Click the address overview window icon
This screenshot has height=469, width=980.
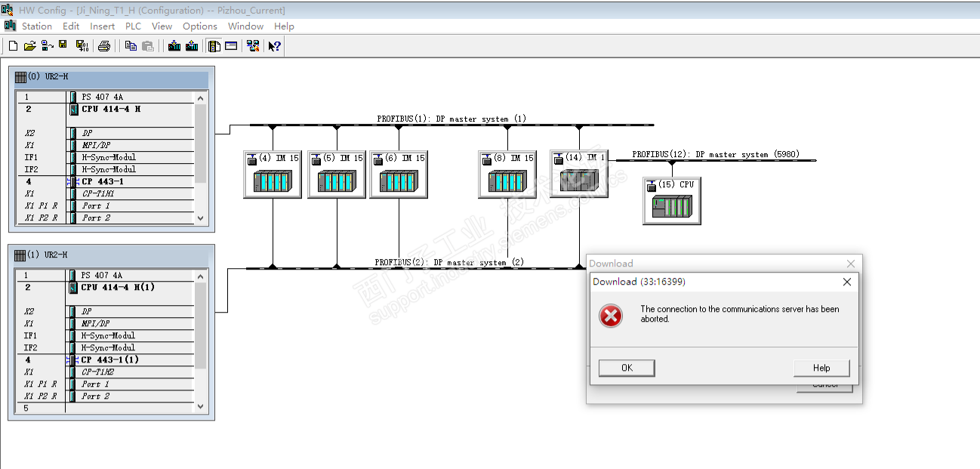(x=231, y=46)
